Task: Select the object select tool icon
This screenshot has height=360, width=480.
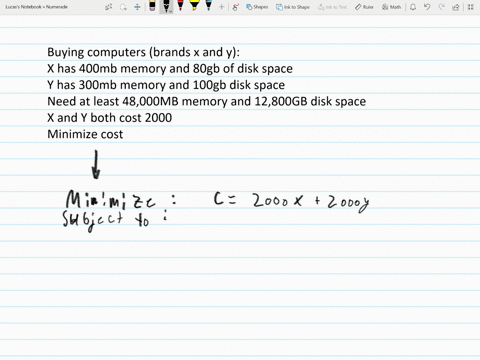Action: [x=109, y=7]
